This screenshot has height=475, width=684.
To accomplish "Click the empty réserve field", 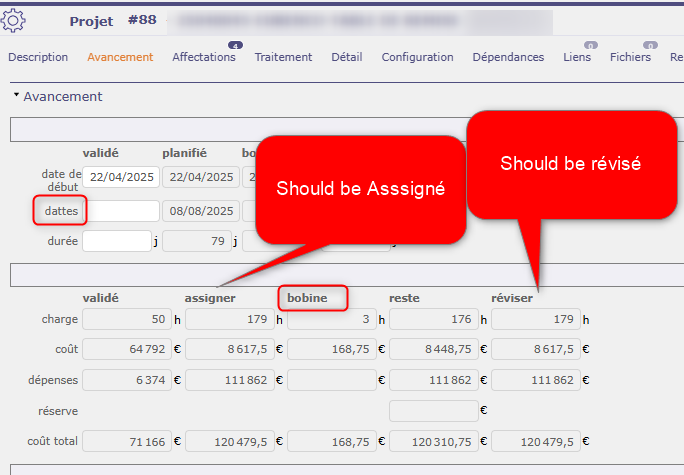I will [433, 411].
